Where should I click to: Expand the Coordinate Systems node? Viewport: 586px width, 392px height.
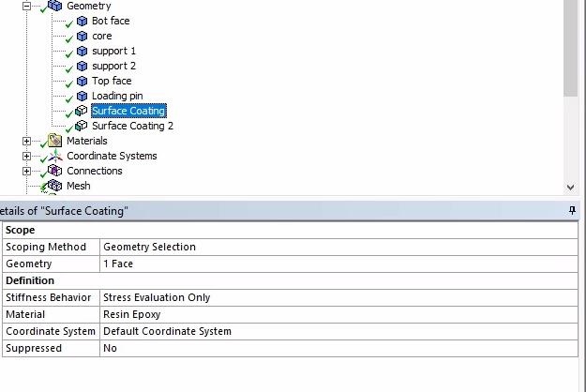(x=26, y=156)
